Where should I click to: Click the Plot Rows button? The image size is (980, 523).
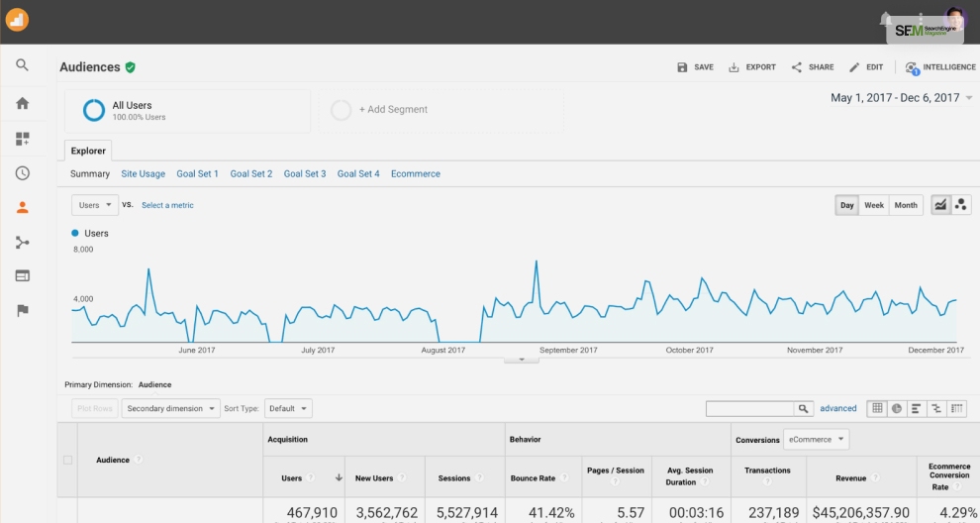coord(94,408)
